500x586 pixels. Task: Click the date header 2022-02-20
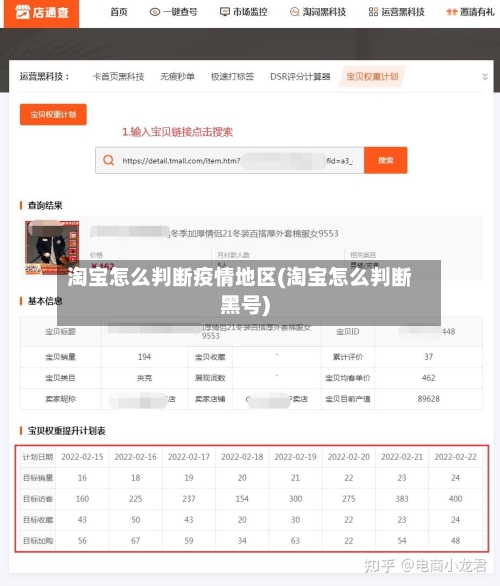tap(349, 457)
